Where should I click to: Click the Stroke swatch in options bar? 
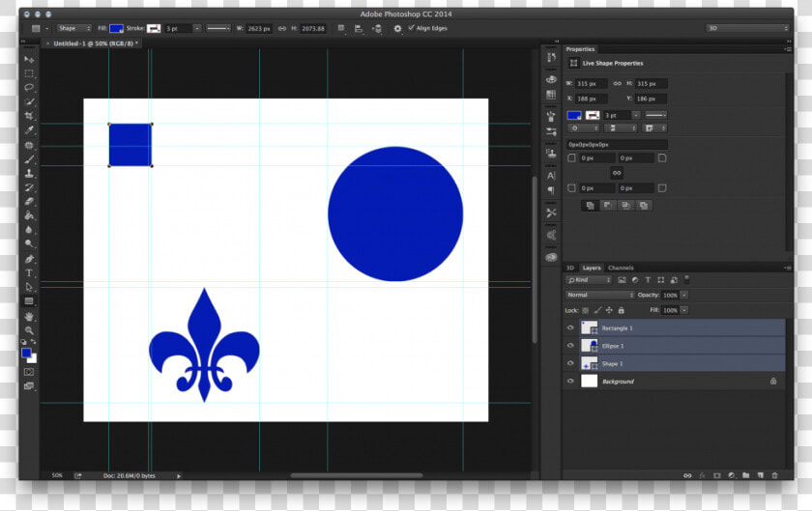click(154, 28)
